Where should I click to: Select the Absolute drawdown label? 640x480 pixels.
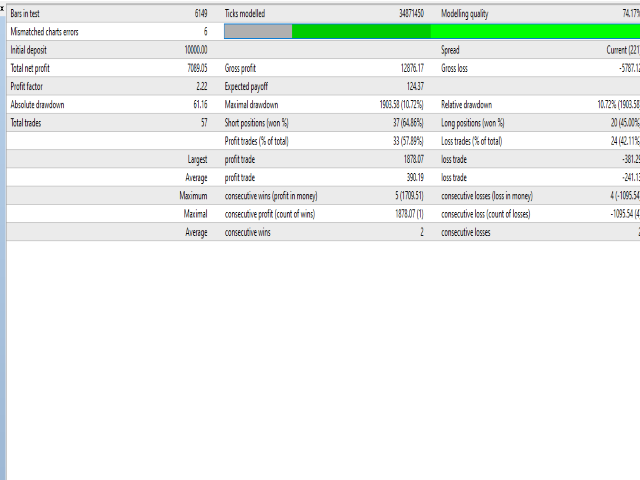click(39, 104)
